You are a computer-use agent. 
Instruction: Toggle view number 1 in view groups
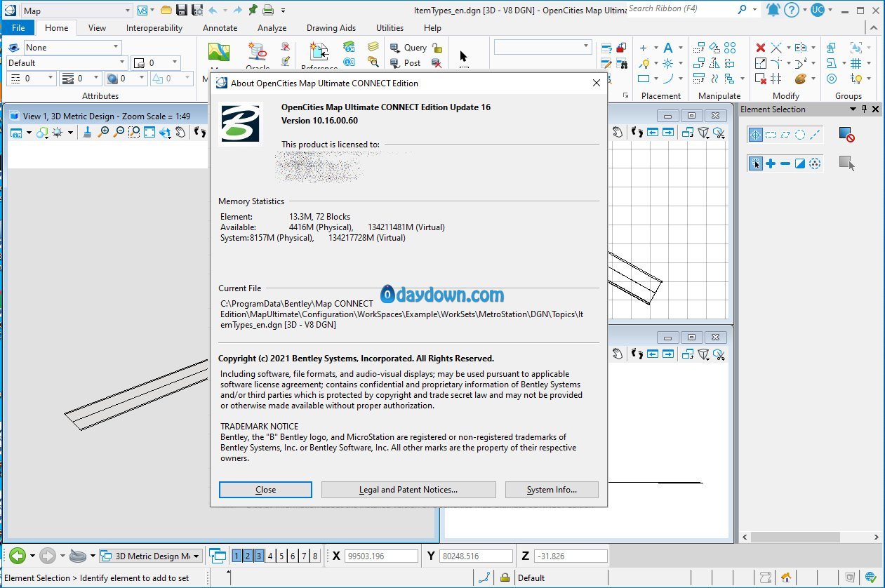point(237,556)
